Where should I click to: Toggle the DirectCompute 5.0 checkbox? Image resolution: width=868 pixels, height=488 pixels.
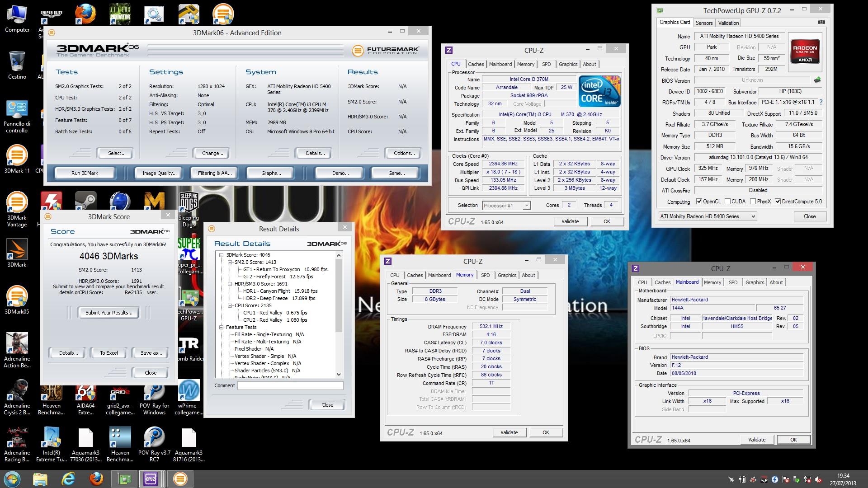[778, 202]
